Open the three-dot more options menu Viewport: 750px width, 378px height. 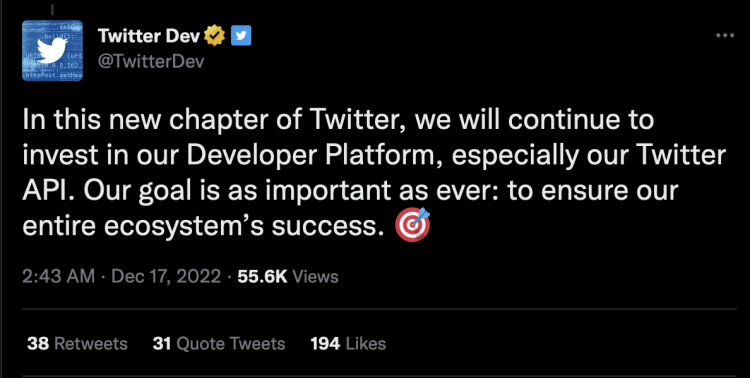click(x=725, y=35)
